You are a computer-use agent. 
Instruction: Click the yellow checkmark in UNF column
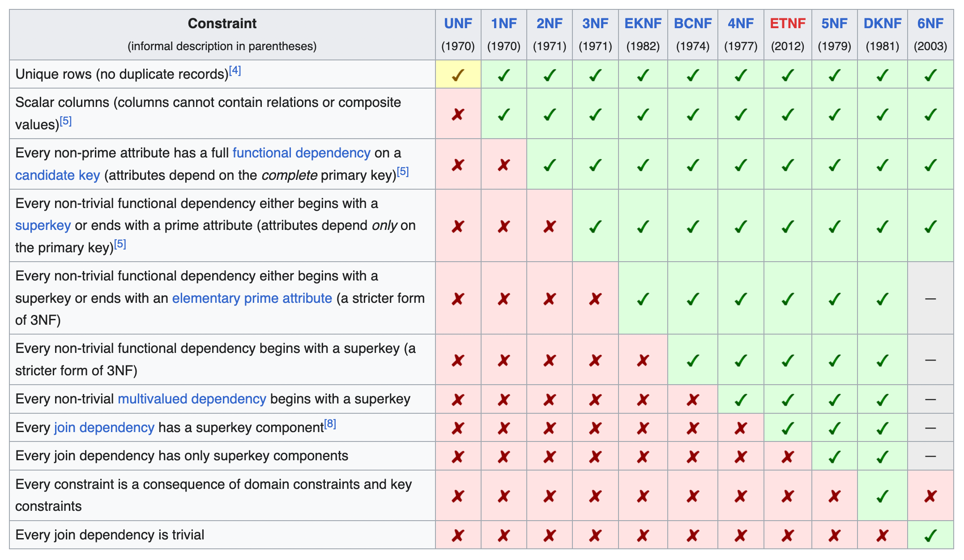click(x=458, y=75)
